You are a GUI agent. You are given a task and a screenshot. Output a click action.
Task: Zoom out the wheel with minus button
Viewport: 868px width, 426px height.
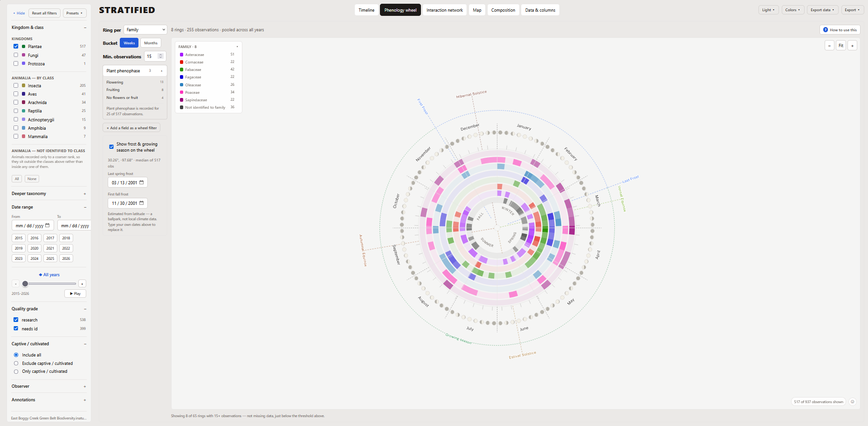(x=829, y=45)
